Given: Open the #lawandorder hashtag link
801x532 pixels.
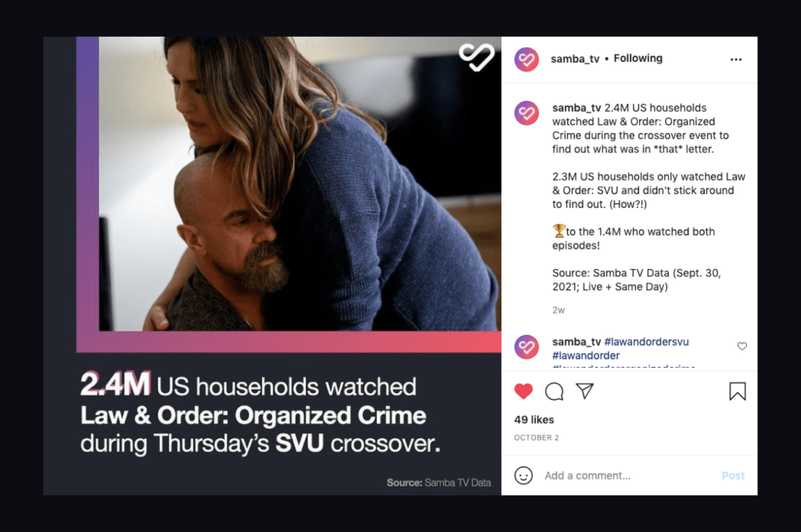Looking at the screenshot, I should click(x=586, y=356).
